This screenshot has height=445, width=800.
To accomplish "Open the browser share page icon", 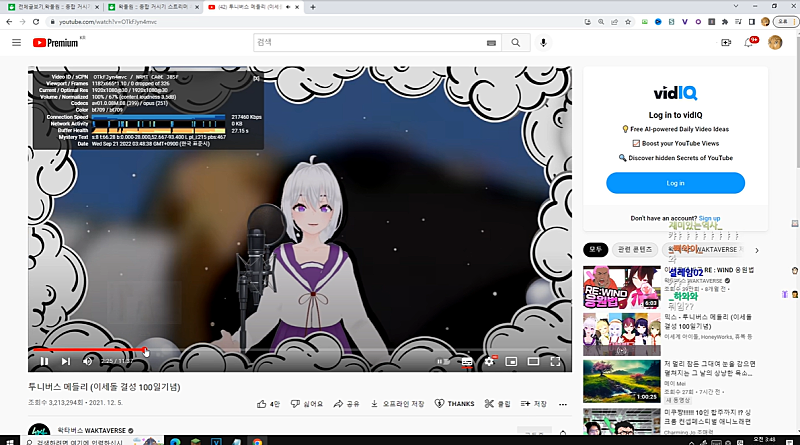I will point(614,22).
